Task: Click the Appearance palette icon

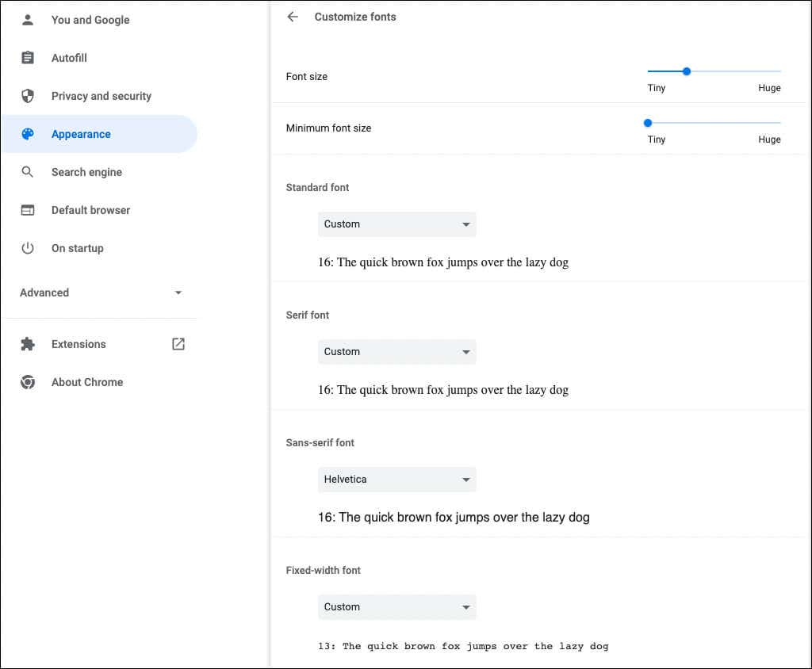Action: pos(29,134)
